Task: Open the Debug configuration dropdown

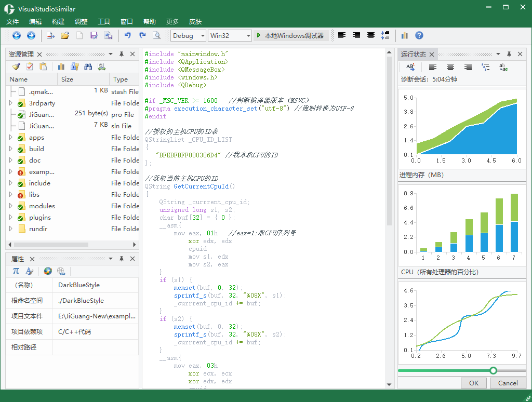Action: [x=188, y=36]
